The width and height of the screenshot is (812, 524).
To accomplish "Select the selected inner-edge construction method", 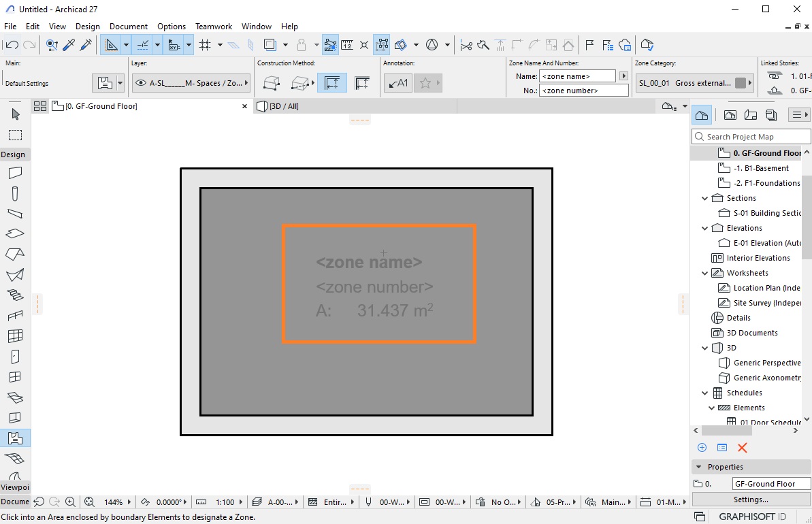I will point(332,83).
